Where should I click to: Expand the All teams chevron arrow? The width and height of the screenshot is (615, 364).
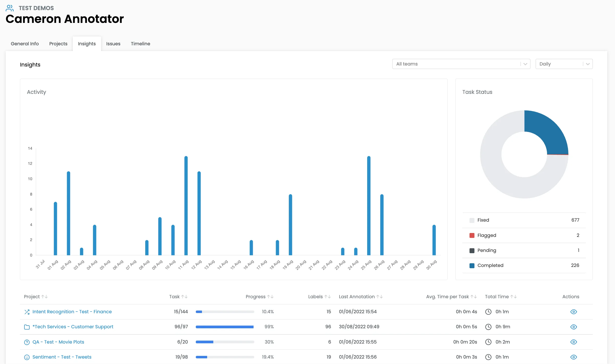coord(525,64)
